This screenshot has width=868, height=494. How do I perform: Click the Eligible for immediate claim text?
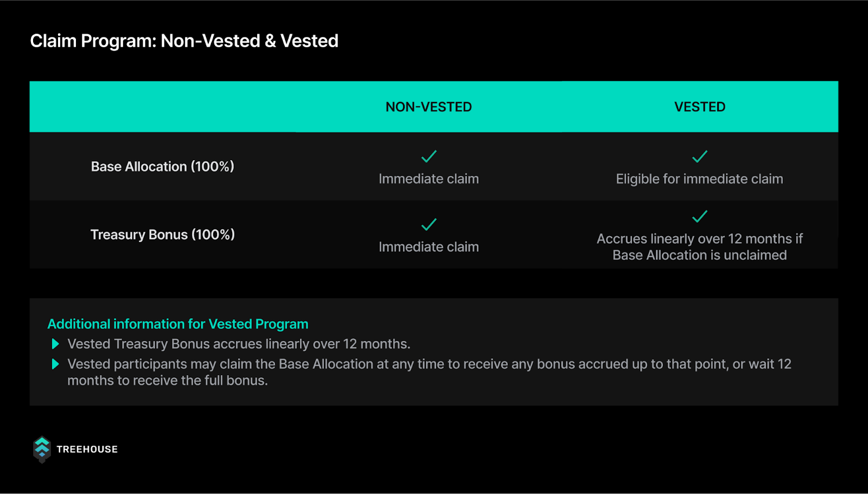coord(699,179)
